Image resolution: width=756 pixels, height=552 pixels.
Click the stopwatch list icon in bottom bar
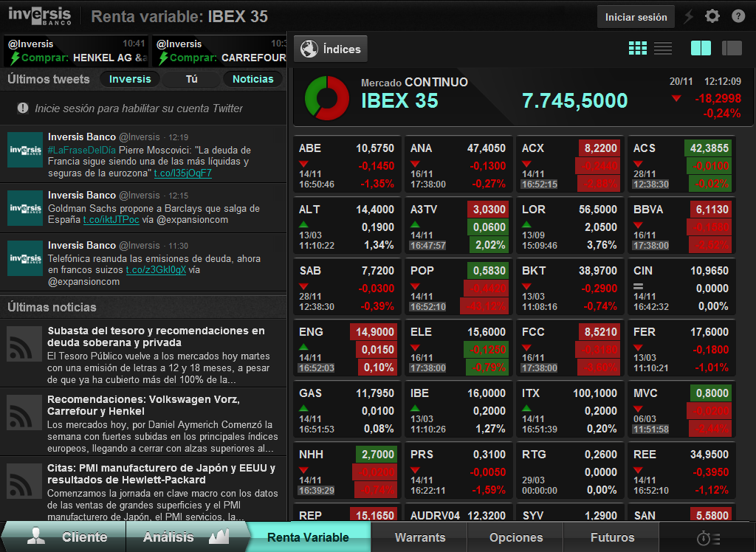[x=708, y=538]
